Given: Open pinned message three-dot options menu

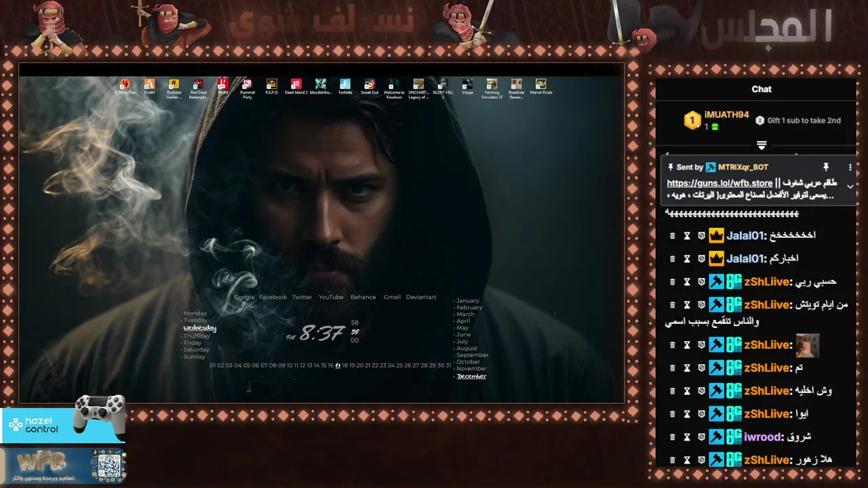Looking at the screenshot, I should pyautogui.click(x=850, y=167).
